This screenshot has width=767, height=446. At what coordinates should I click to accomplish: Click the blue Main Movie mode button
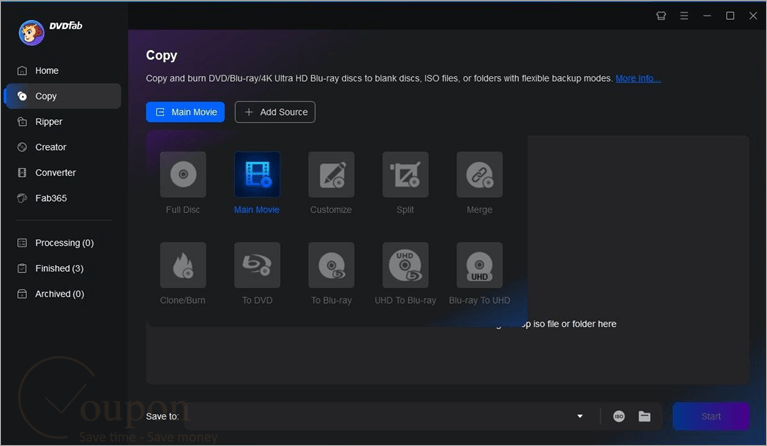[185, 112]
